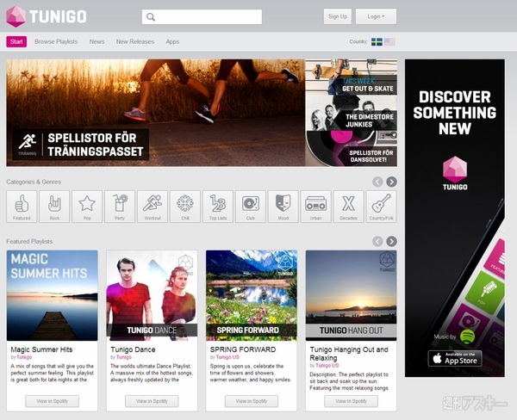View SPRING FORWARD in Spotify
This screenshot has height=420, width=517.
coord(252,401)
